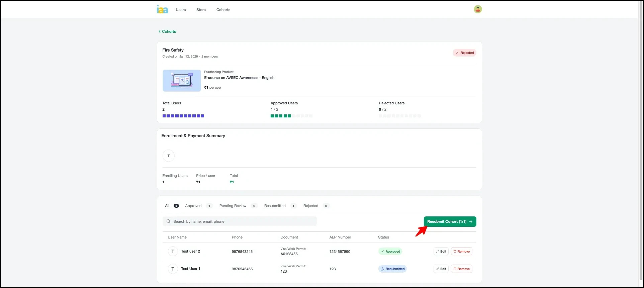Click the Rejected status badge

[x=464, y=53]
